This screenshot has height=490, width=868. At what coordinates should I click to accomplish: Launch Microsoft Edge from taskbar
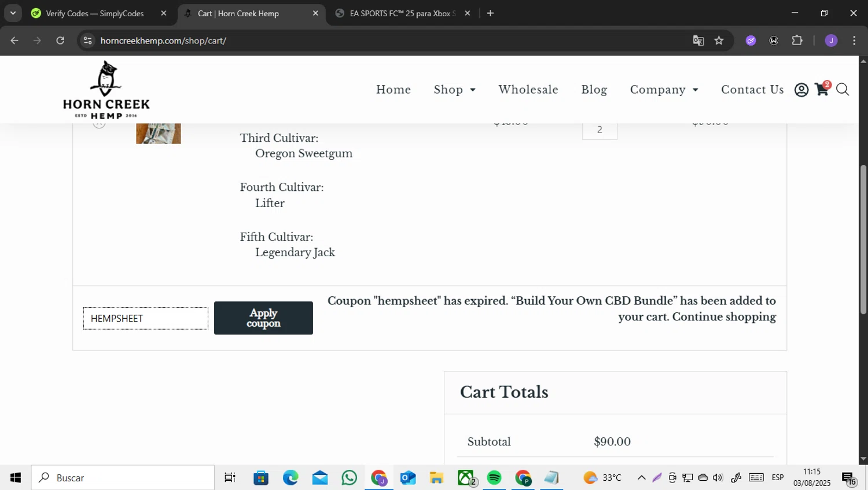pyautogui.click(x=290, y=478)
